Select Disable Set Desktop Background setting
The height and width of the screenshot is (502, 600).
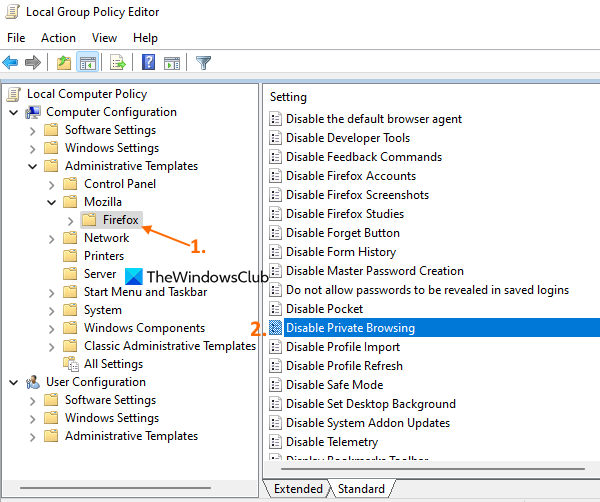click(x=371, y=404)
